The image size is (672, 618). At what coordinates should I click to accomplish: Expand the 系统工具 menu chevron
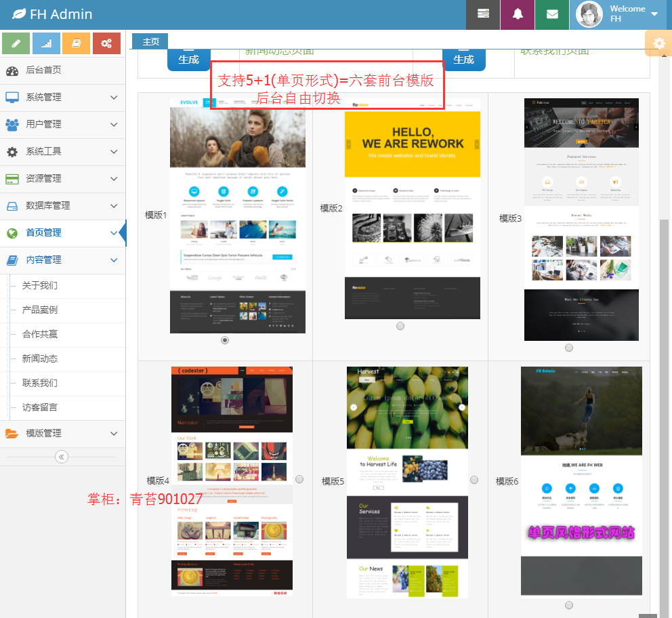click(x=114, y=151)
